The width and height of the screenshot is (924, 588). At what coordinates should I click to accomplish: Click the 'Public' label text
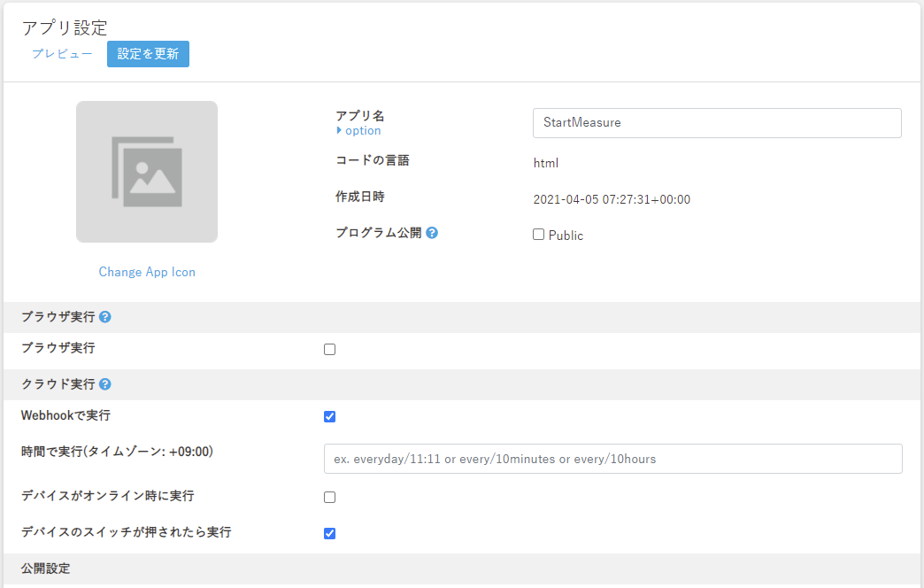(x=566, y=236)
